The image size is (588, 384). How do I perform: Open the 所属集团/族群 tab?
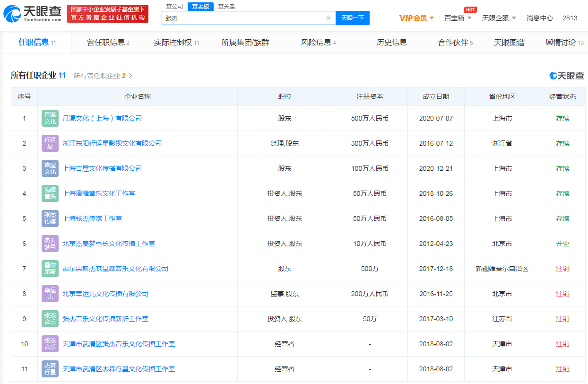[245, 43]
